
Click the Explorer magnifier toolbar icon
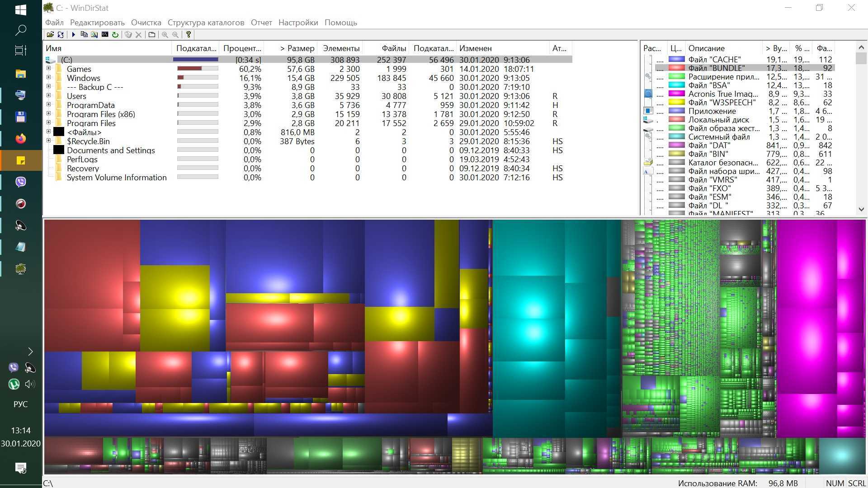pyautogui.click(x=94, y=34)
